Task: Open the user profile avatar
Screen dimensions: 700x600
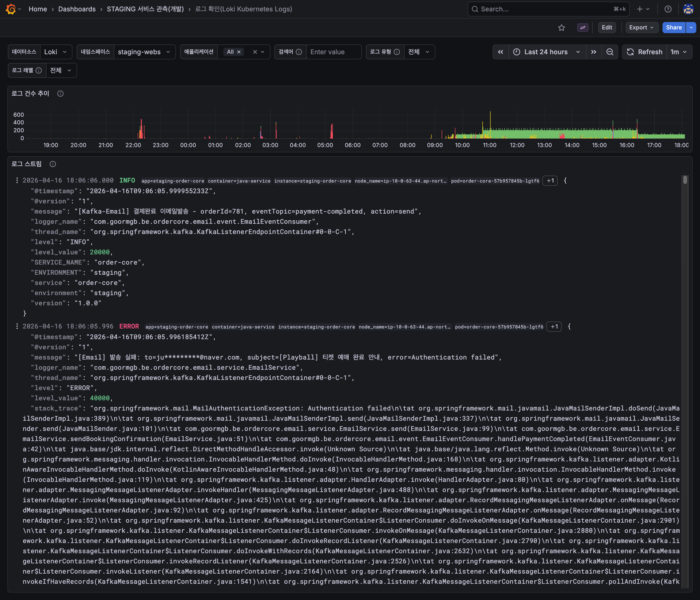Action: click(688, 9)
